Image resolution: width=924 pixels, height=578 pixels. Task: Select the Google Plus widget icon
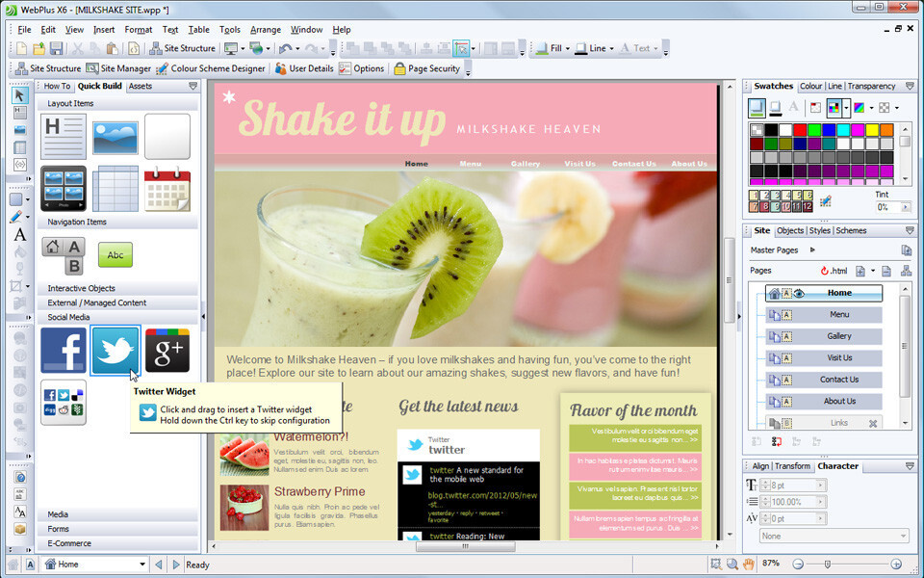tap(167, 351)
